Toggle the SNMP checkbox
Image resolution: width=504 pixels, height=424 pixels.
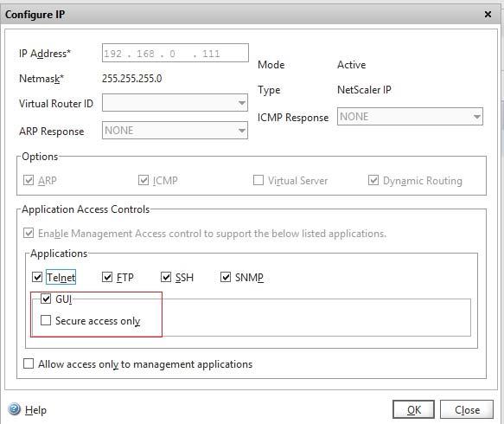[226, 277]
